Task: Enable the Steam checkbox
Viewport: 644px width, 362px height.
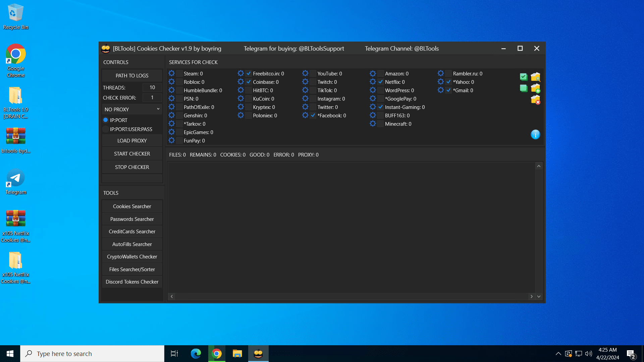Action: point(179,73)
